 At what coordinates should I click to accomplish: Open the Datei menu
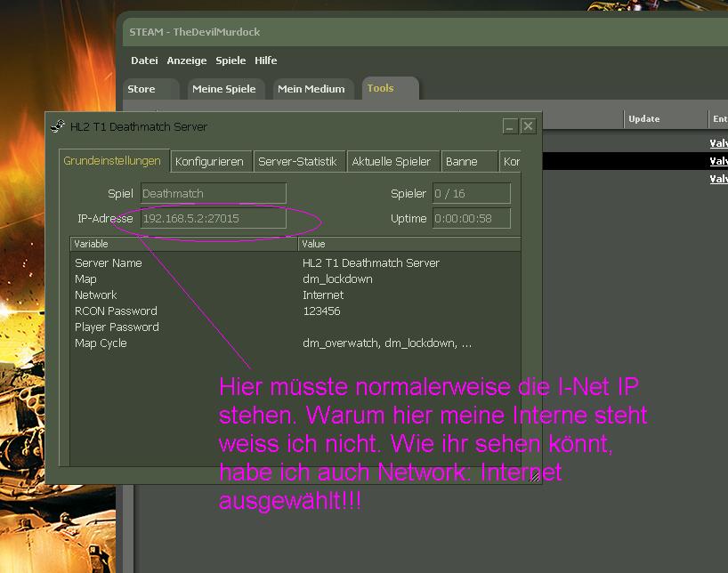click(x=144, y=61)
